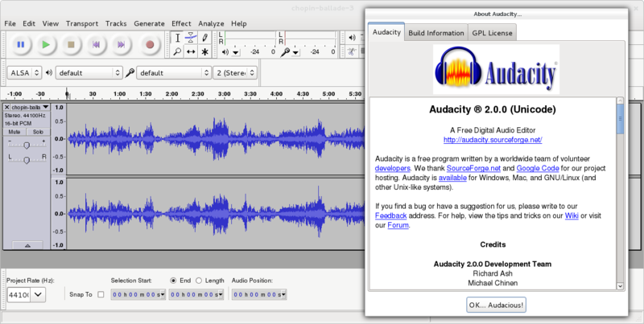Image resolution: width=644 pixels, height=324 pixels.
Task: Open the Transport menu
Action: point(82,23)
